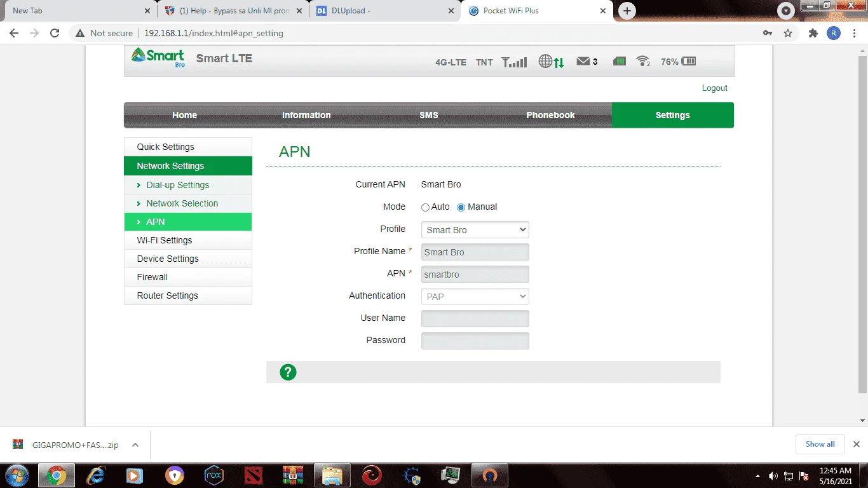Open the Chrome profile avatar R
This screenshot has width=868, height=488.
834,33
